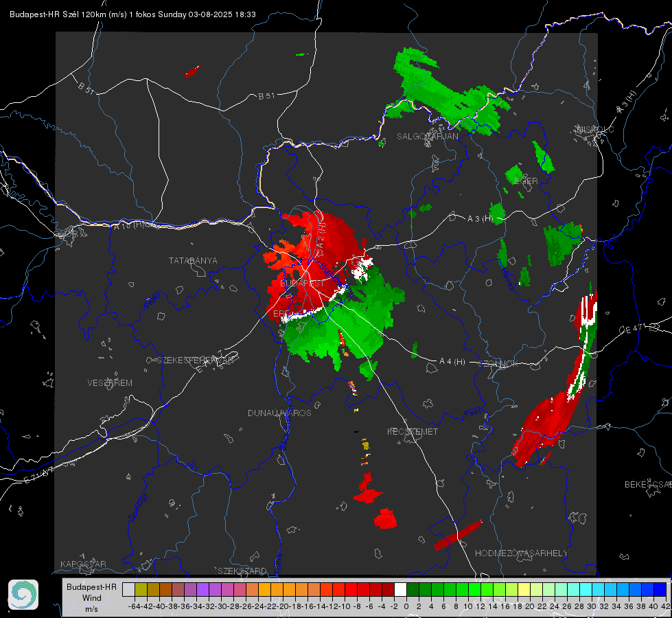Select the A 10 (H) road label
This screenshot has width=672, height=618.
click(130, 225)
